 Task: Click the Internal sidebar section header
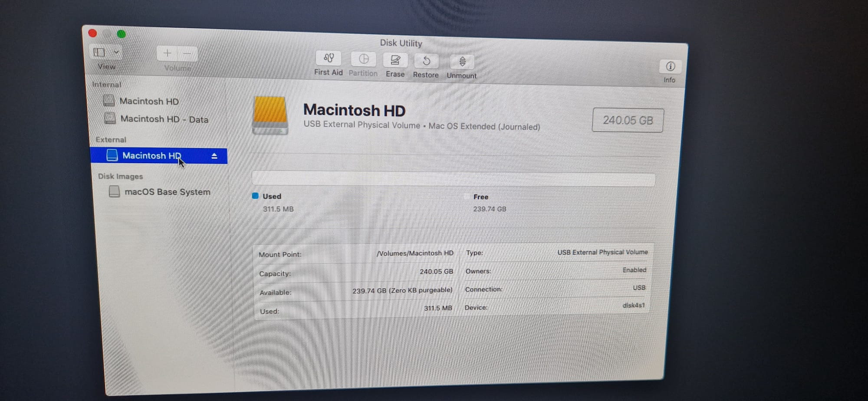click(107, 84)
